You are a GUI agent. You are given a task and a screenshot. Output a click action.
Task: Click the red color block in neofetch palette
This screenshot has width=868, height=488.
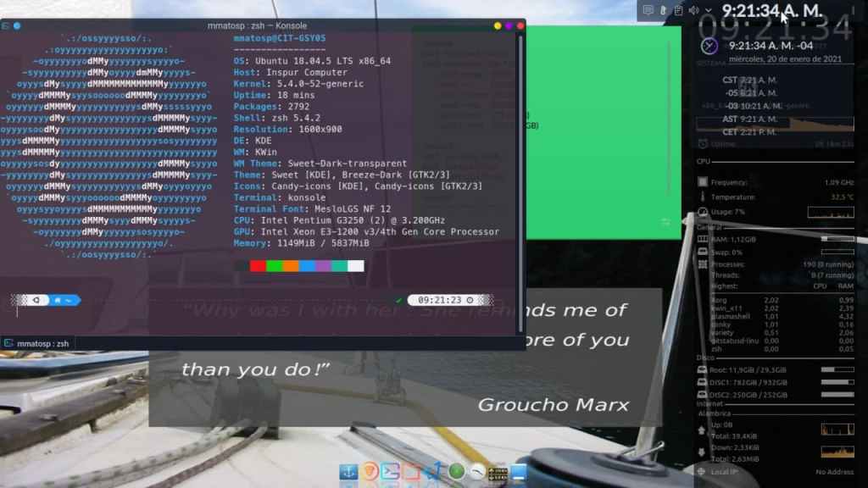[x=258, y=266]
